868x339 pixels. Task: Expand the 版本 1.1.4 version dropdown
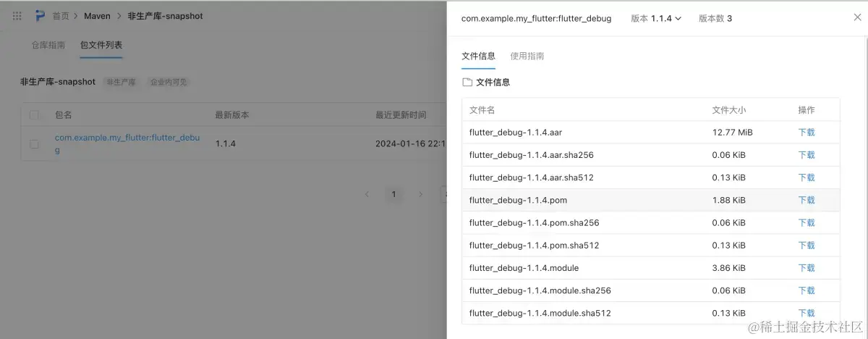[656, 19]
